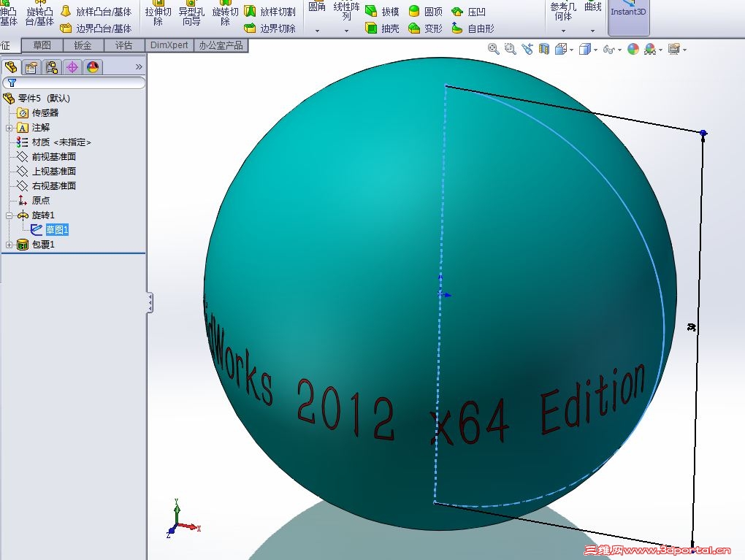Click the 线性阵列 linear pattern tool

[x=346, y=10]
